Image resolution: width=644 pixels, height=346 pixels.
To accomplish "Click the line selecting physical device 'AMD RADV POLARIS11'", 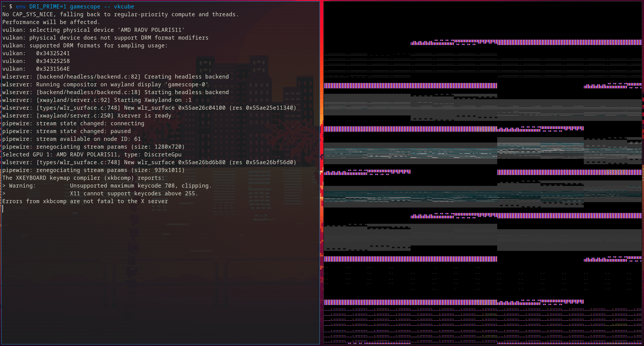I will pyautogui.click(x=93, y=30).
